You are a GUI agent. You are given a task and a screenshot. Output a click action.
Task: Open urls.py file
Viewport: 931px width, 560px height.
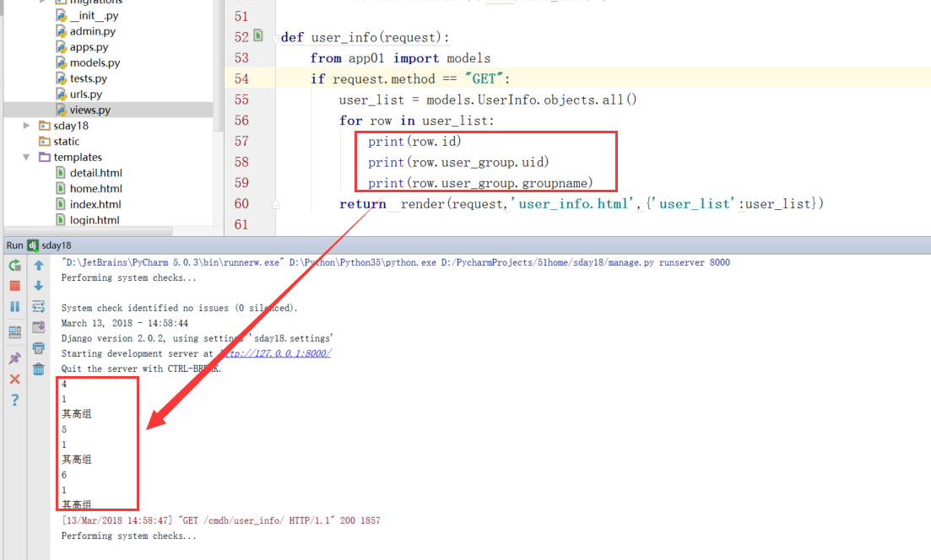pos(86,94)
